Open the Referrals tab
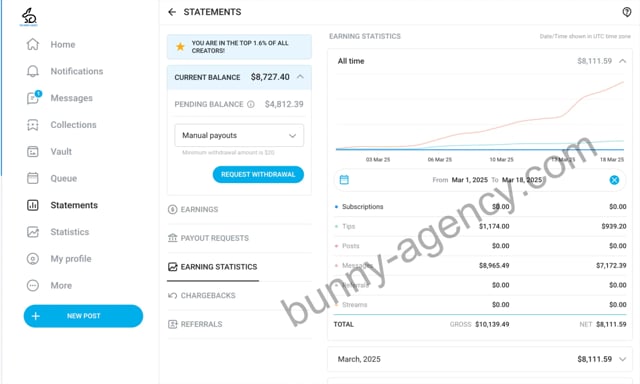The height and width of the screenshot is (384, 640). [196, 324]
